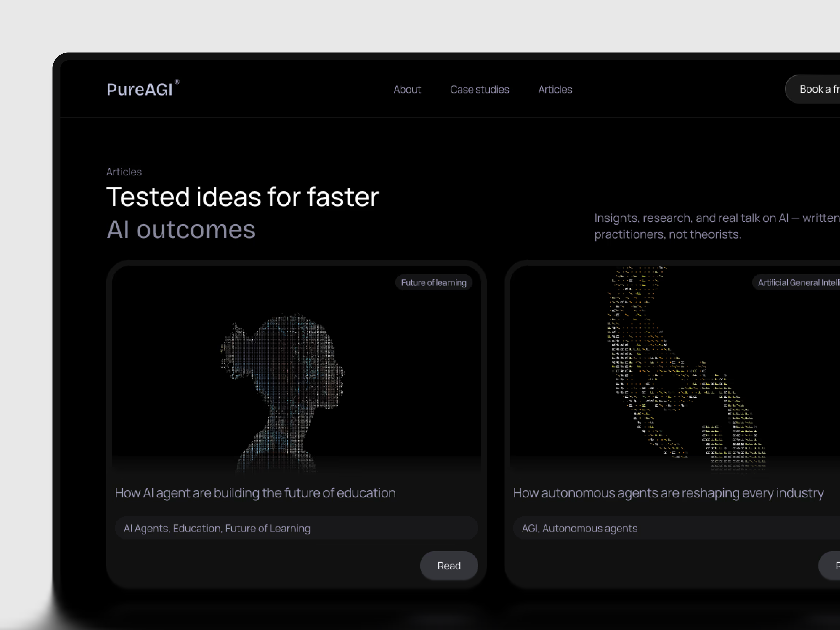Viewport: 840px width, 630px height.
Task: Click the Tested ideas for faster heading
Action: coord(243,197)
